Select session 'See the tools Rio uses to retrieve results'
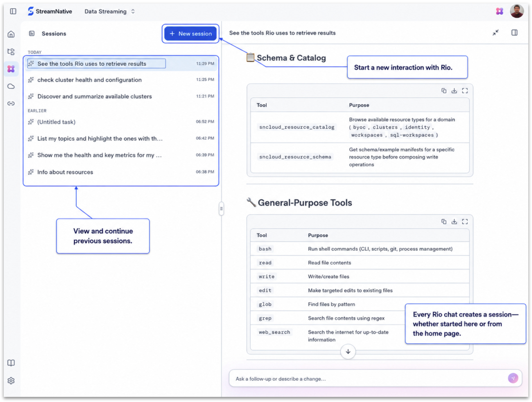Image resolution: width=532 pixels, height=402 pixels. click(x=121, y=64)
